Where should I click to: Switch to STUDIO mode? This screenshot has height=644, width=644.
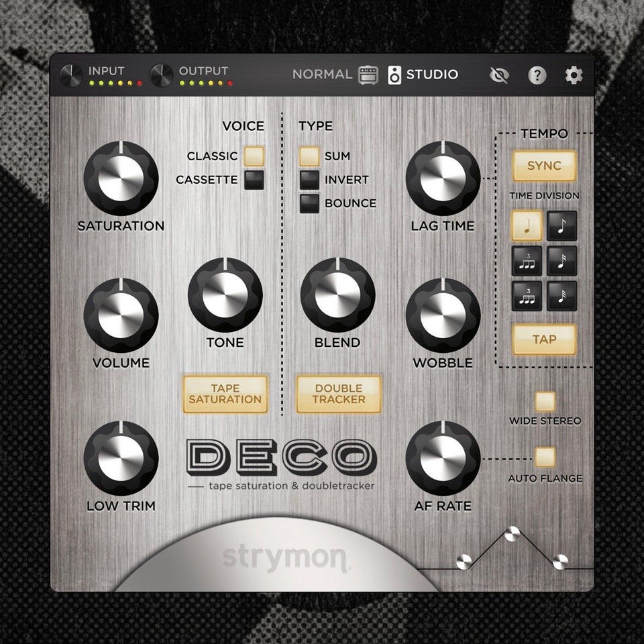[x=432, y=74]
